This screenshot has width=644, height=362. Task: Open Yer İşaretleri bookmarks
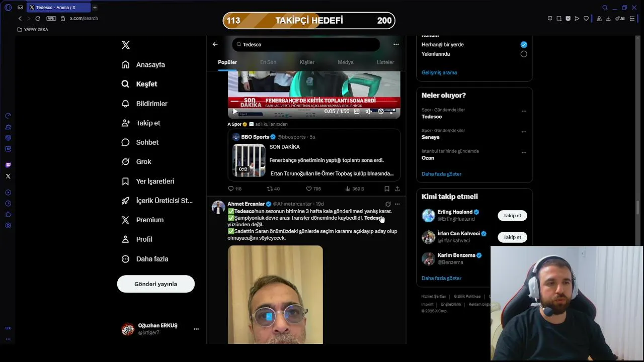coord(148,181)
